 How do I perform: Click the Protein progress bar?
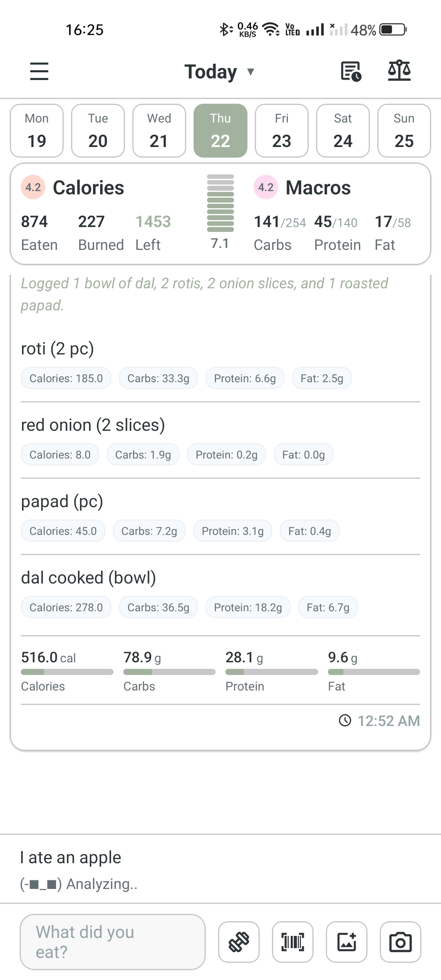(x=271, y=671)
